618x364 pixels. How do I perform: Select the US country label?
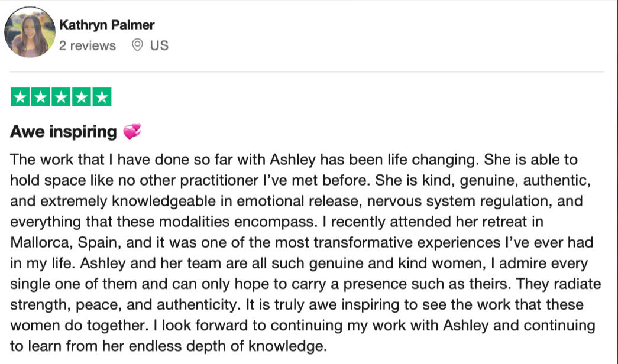point(159,45)
